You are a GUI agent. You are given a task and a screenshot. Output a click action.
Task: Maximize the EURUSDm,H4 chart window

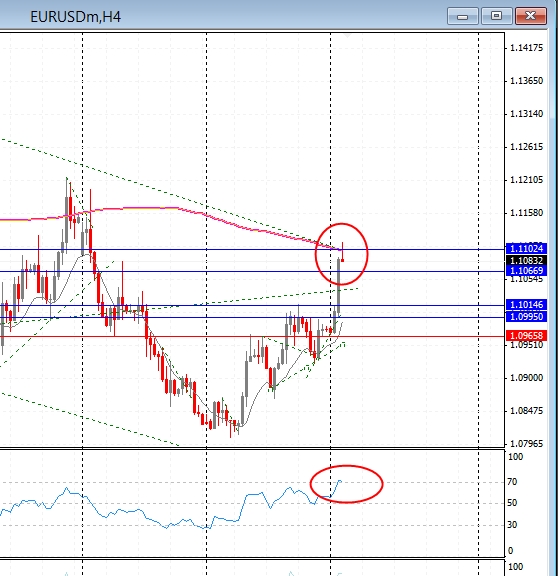(x=496, y=16)
